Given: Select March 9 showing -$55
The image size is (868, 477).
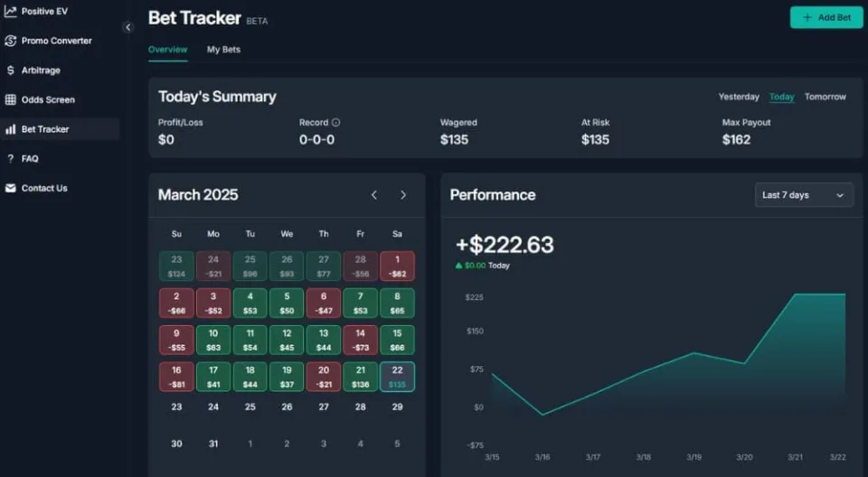Looking at the screenshot, I should point(176,340).
